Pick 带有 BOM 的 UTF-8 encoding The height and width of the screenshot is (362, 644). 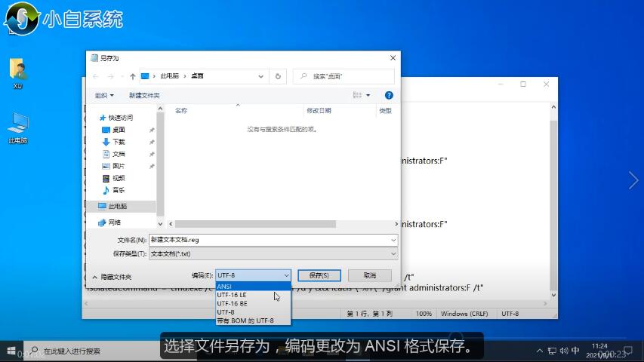tap(244, 321)
